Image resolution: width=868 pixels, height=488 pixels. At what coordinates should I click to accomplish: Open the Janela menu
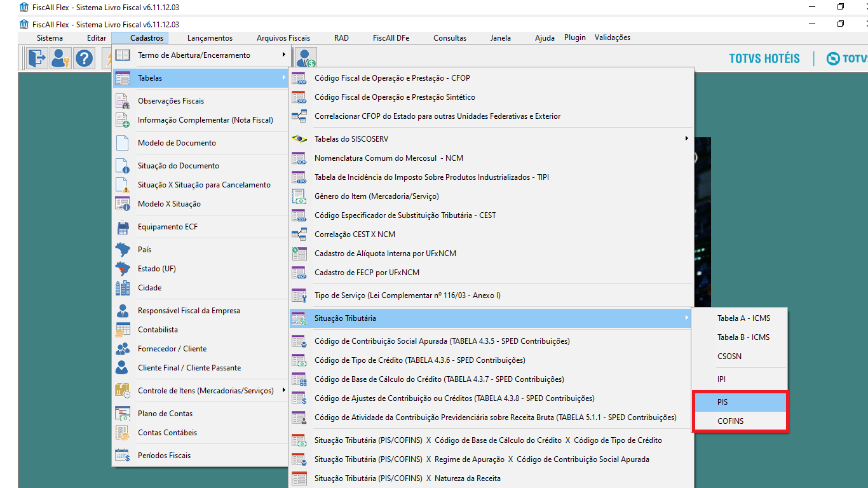click(x=500, y=38)
